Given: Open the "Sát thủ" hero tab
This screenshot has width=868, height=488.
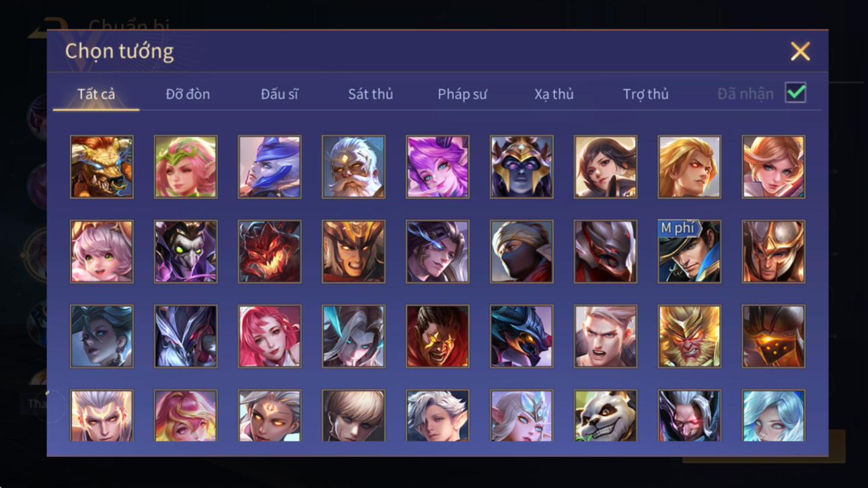Looking at the screenshot, I should 370,94.
